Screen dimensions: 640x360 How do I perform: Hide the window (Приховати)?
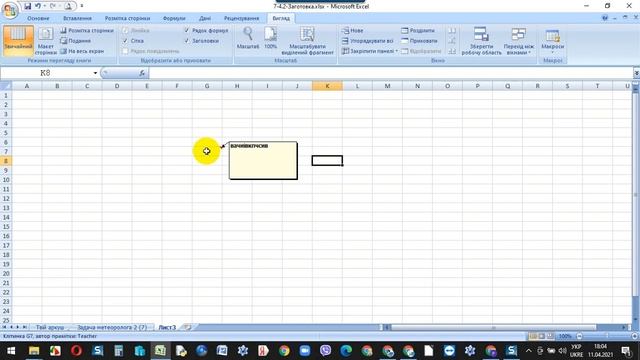point(420,41)
